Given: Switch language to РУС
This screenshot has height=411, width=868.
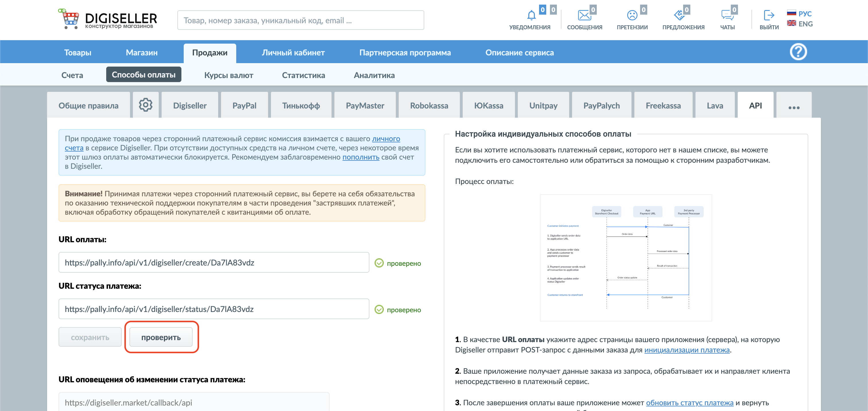Looking at the screenshot, I should tap(805, 13).
